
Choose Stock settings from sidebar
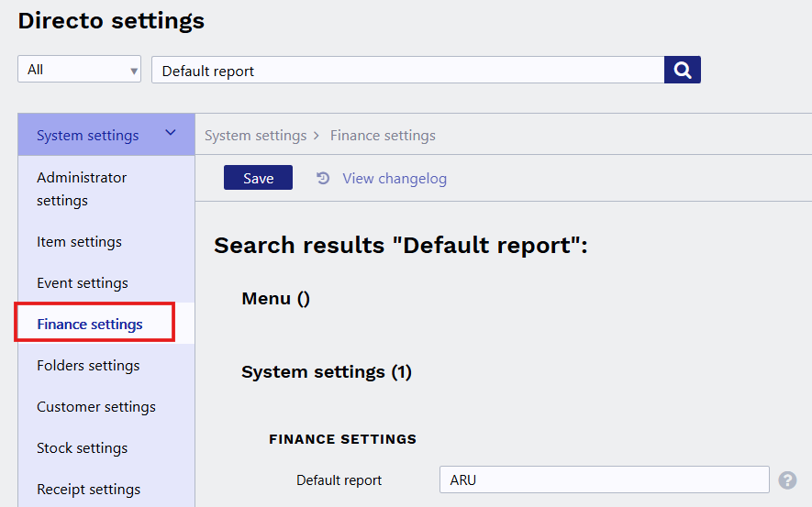tap(83, 448)
